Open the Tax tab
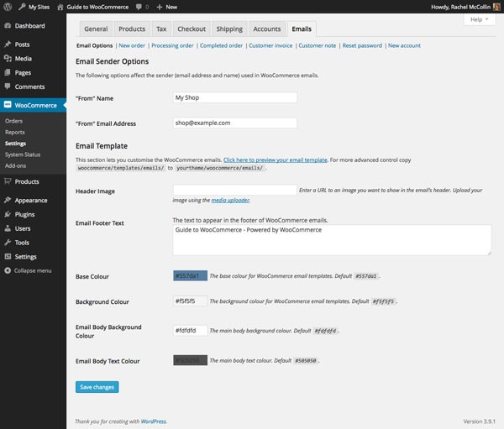This screenshot has height=429, width=504. pyautogui.click(x=161, y=29)
